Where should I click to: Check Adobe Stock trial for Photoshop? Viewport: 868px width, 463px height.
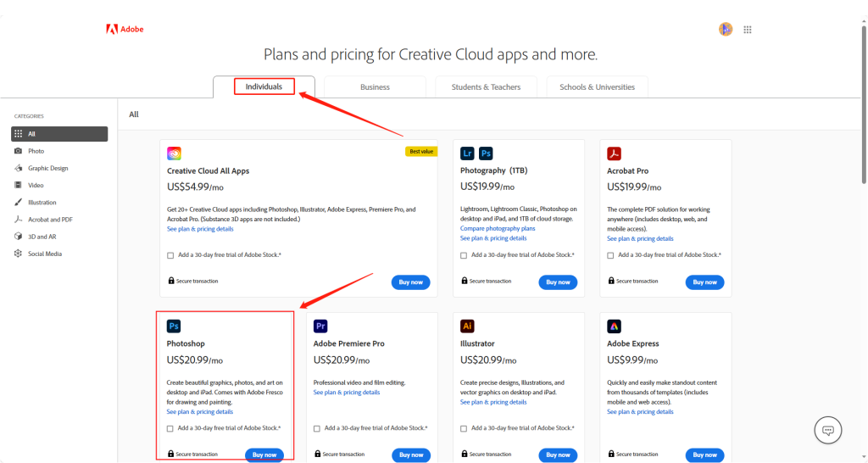(x=170, y=428)
